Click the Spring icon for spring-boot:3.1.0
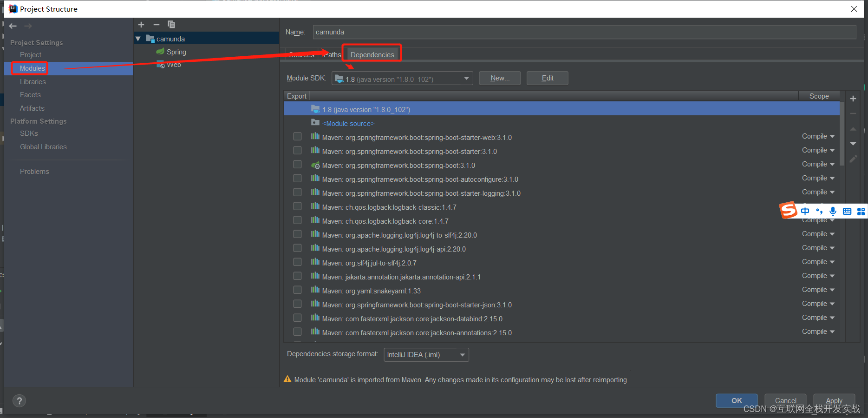 click(x=315, y=165)
